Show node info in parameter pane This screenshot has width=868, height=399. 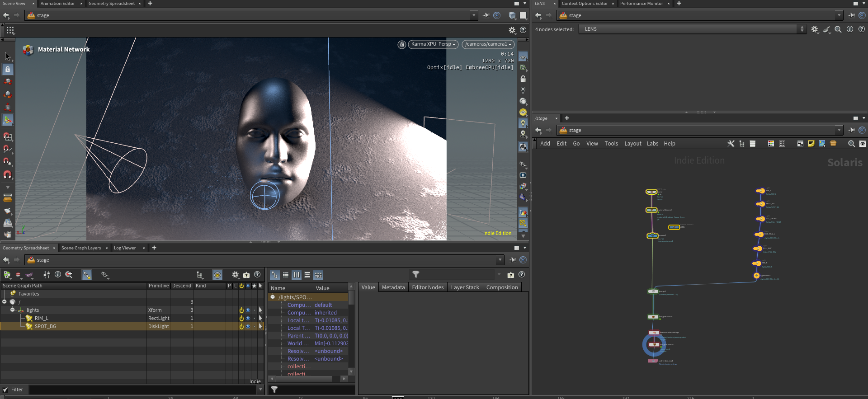pos(850,29)
